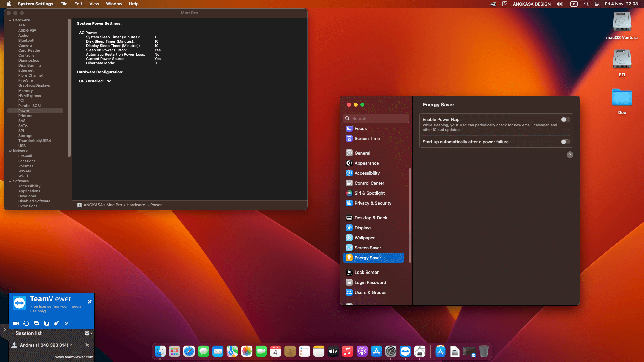This screenshot has width=644, height=362.
Task: Open the Energy Saver help button
Action: pos(570,155)
